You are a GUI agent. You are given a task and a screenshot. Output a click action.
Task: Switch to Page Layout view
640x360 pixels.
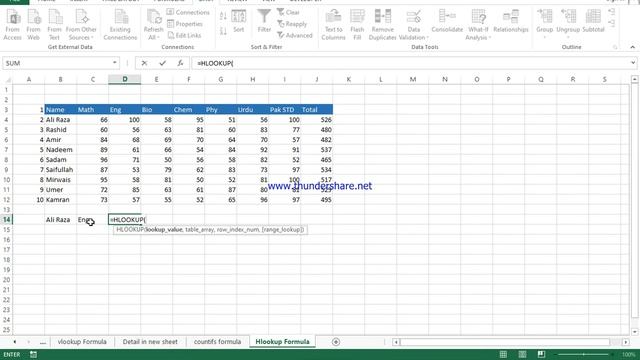tap(522, 354)
